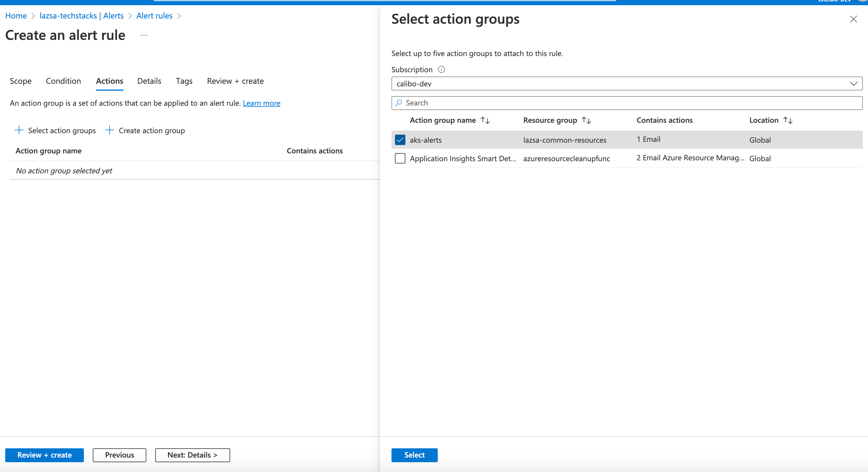The height and width of the screenshot is (472, 868).
Task: Click Select action groups command
Action: tap(55, 130)
